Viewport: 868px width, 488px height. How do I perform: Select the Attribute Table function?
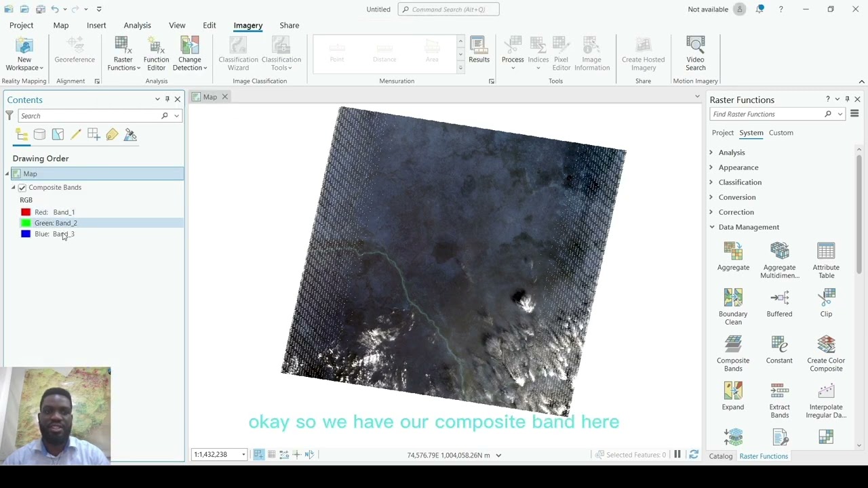click(x=826, y=260)
